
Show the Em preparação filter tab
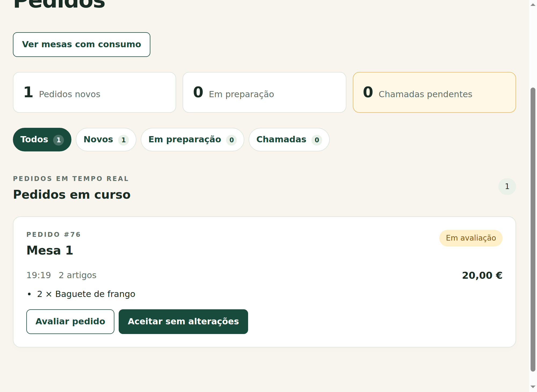(x=193, y=140)
